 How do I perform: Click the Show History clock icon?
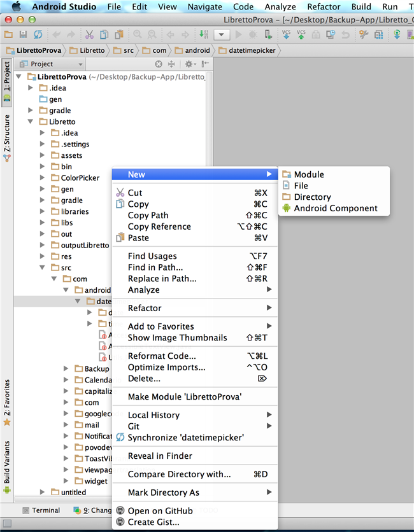pyautogui.click(x=331, y=34)
